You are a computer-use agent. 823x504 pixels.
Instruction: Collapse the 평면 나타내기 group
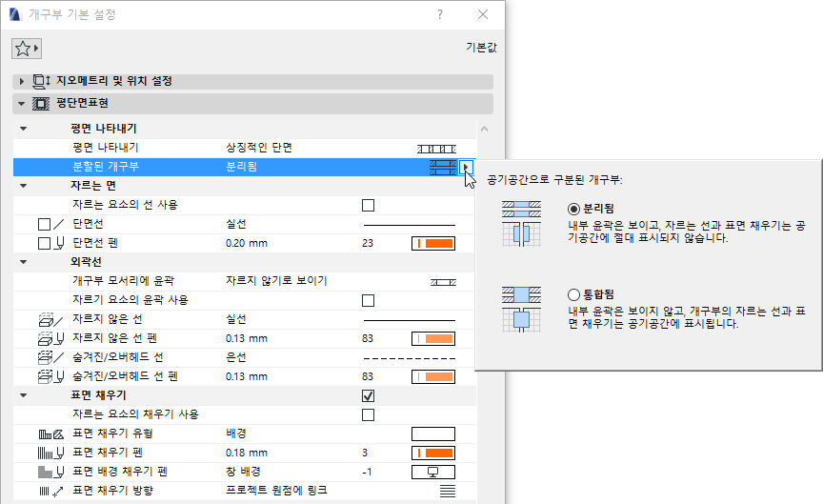point(23,129)
